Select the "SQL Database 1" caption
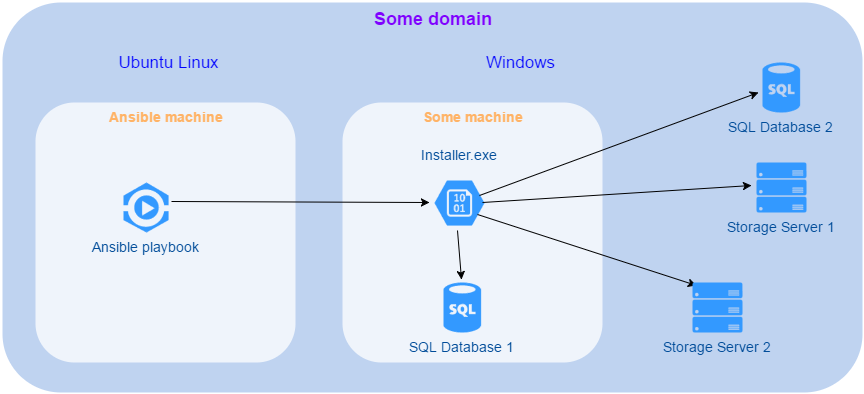The height and width of the screenshot is (394, 864). point(461,347)
